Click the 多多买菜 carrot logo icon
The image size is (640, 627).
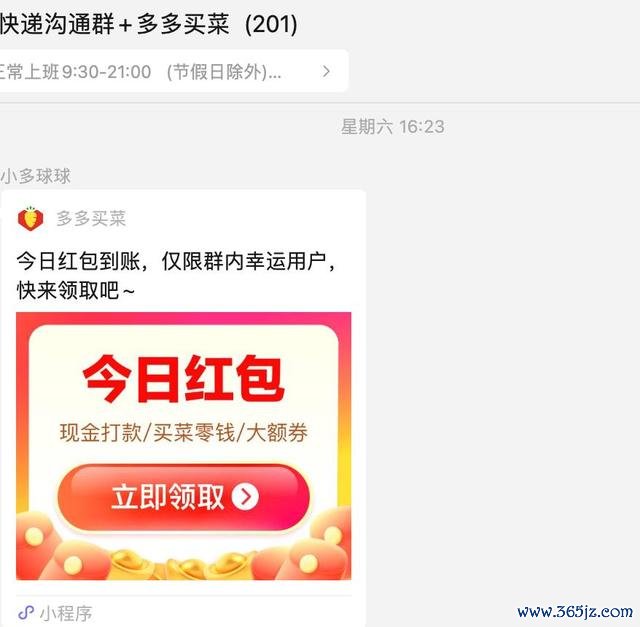[x=31, y=218]
